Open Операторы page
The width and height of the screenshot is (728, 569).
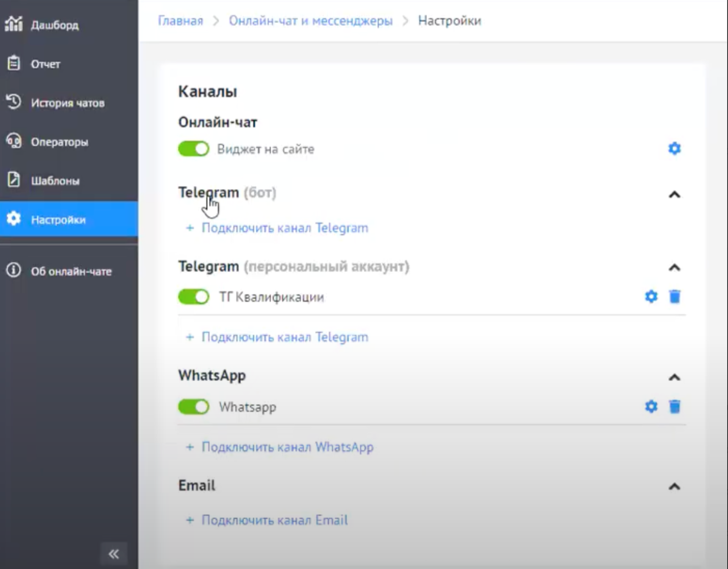click(69, 141)
